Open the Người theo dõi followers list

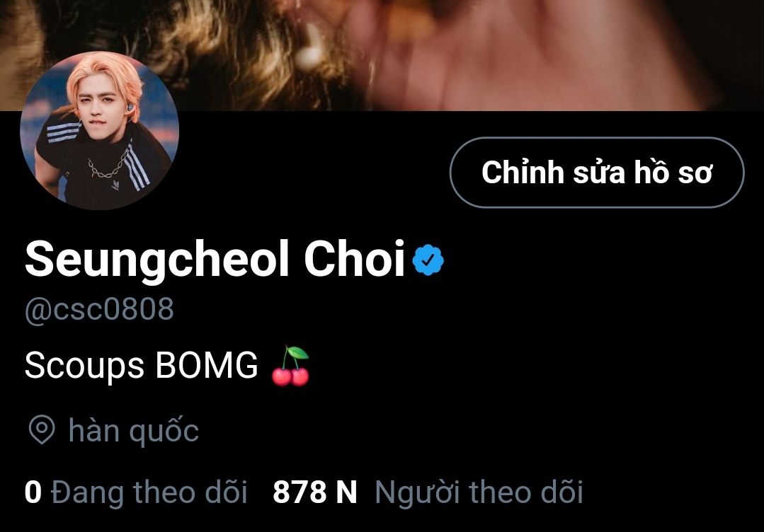tap(479, 492)
